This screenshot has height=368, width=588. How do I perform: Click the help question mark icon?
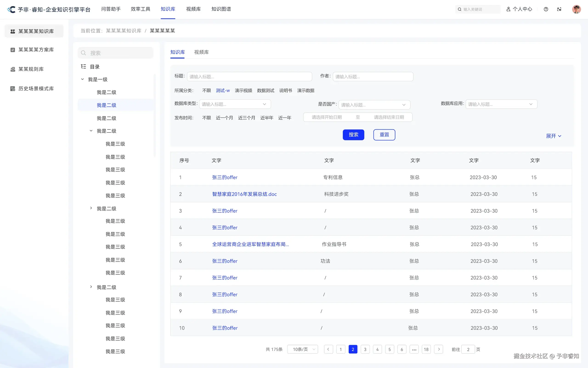tap(546, 9)
